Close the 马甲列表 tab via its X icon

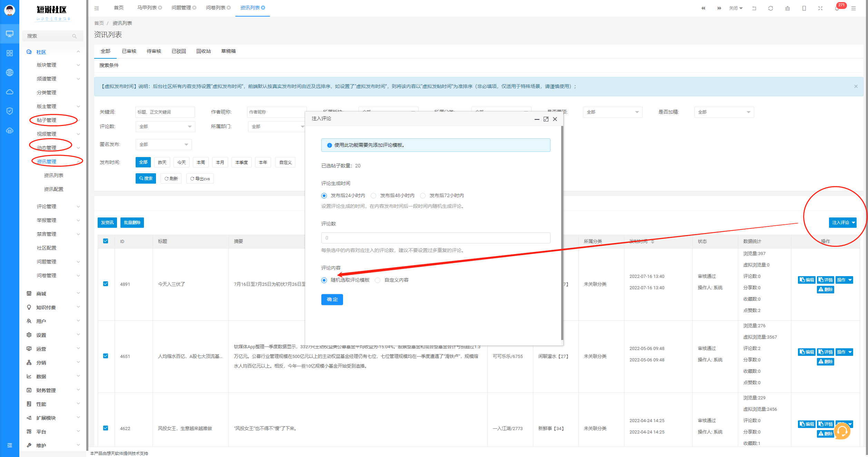(160, 8)
